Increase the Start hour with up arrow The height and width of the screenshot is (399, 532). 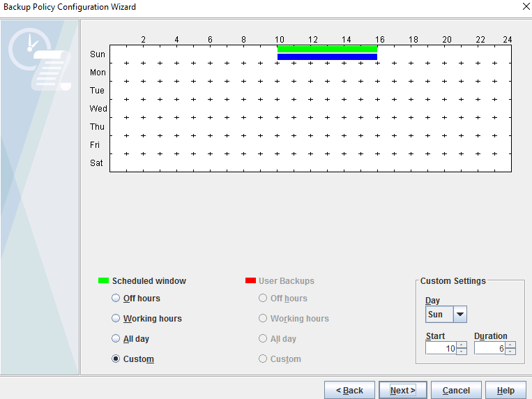click(462, 345)
